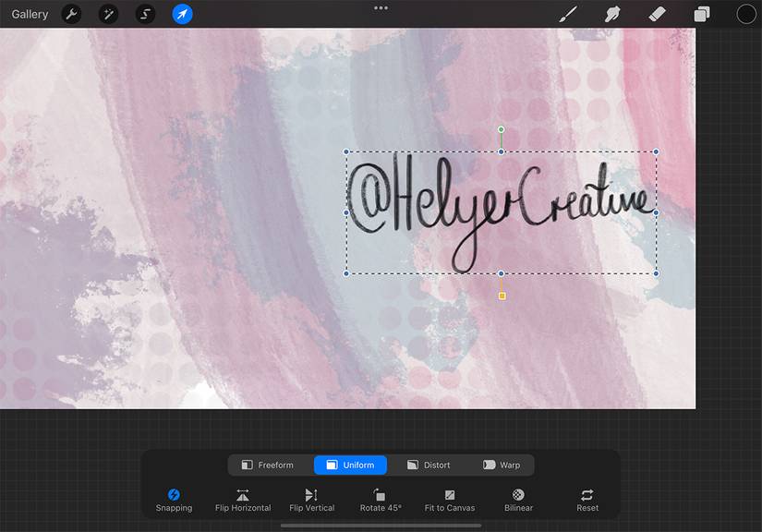Open the Actions menu with the wrench icon

click(70, 14)
